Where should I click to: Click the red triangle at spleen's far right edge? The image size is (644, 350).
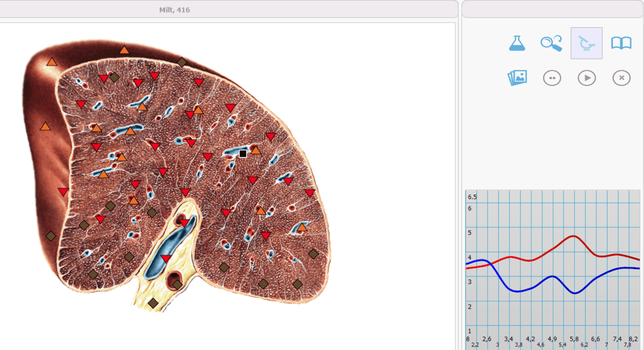click(x=310, y=193)
